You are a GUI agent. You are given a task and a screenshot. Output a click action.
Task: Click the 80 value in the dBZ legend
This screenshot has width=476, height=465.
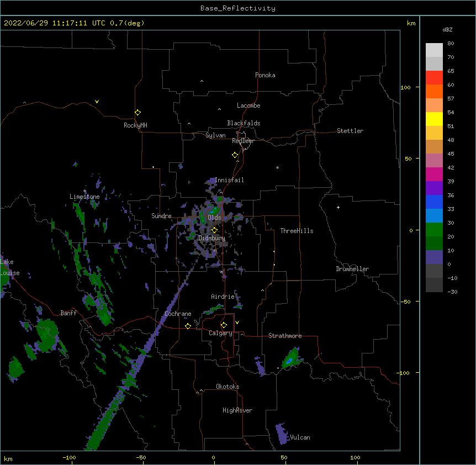coord(451,44)
